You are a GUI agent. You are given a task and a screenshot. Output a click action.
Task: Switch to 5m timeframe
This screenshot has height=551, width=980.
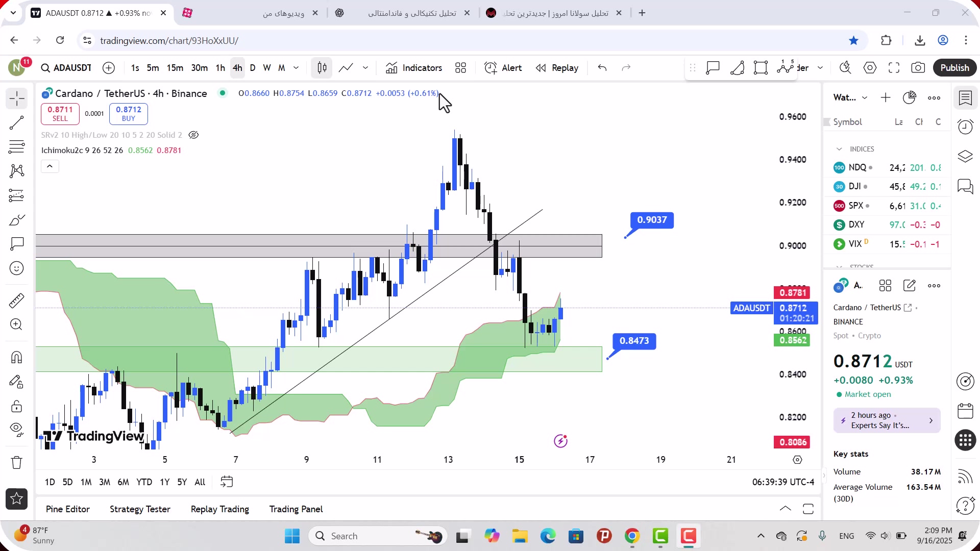point(153,68)
